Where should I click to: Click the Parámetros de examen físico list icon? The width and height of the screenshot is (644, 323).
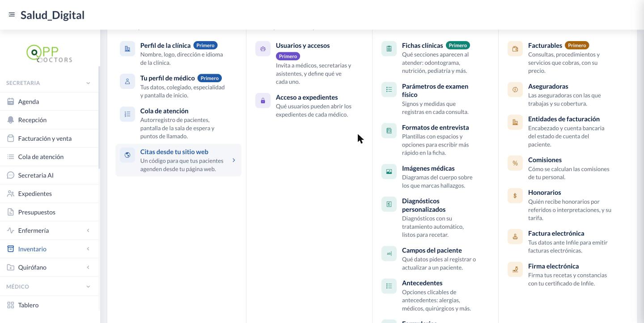[389, 89]
